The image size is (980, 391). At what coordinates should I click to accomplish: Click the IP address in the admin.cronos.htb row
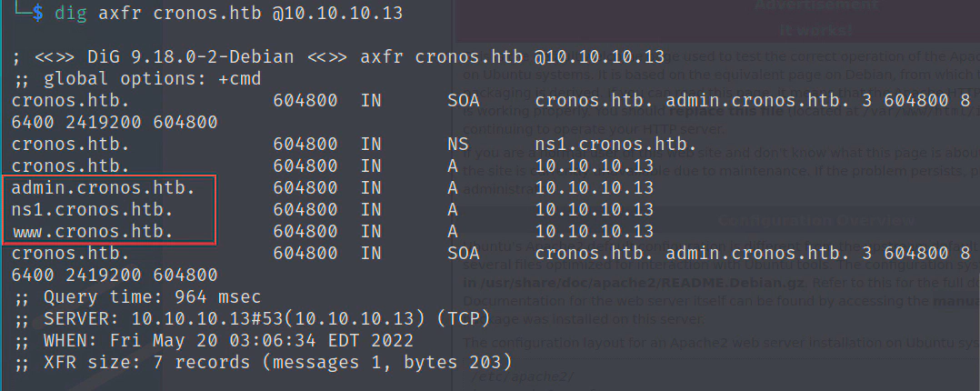tap(595, 187)
